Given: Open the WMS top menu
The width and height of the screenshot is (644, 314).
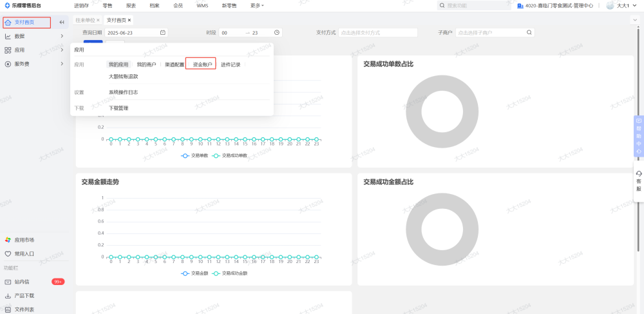Looking at the screenshot, I should coord(202,6).
